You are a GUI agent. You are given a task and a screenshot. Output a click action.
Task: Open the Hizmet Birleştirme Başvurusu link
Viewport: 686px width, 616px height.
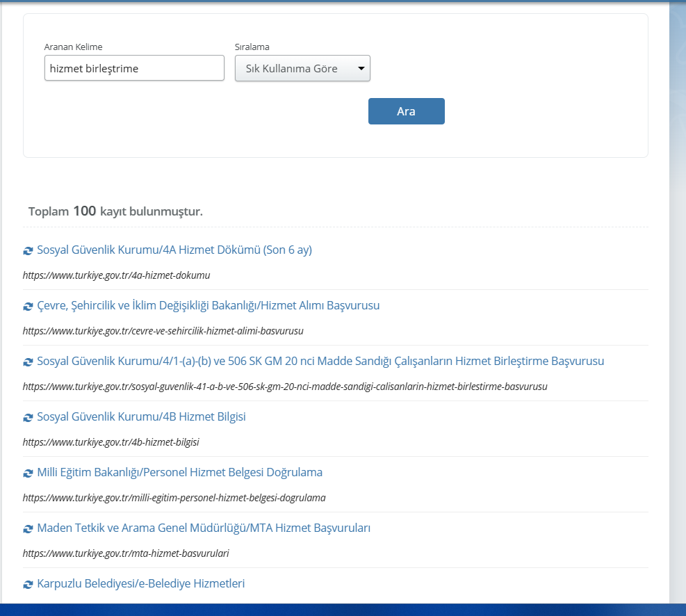(x=320, y=362)
